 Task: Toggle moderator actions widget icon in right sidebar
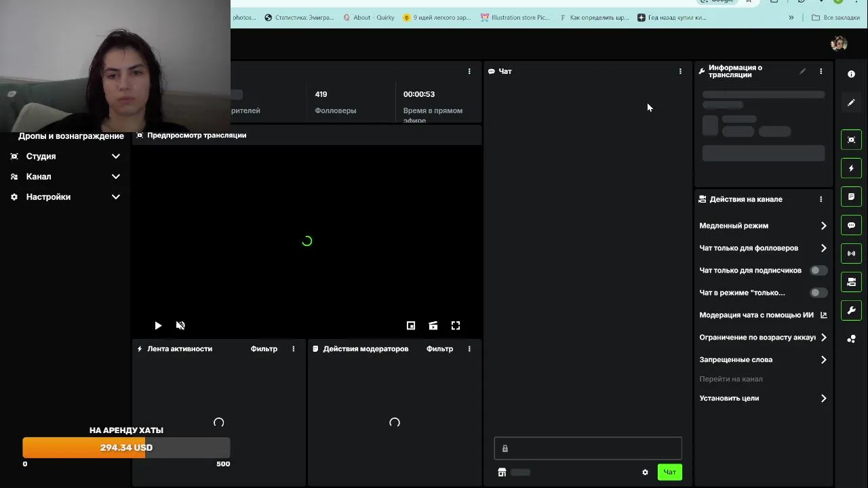point(851,197)
